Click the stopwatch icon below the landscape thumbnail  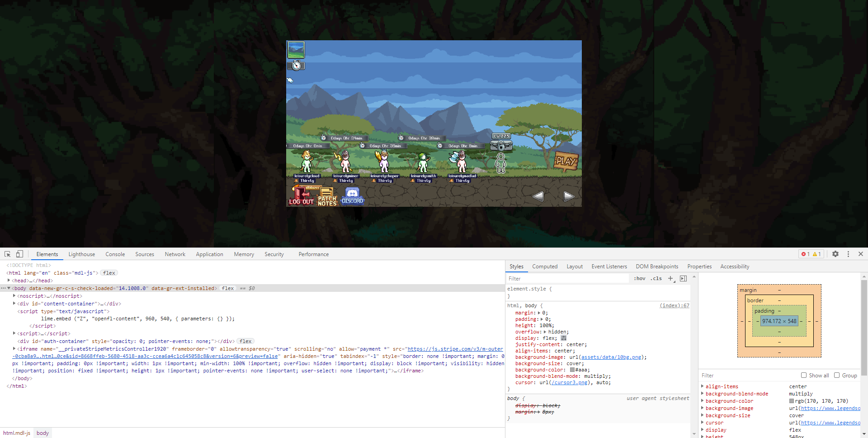pos(296,66)
